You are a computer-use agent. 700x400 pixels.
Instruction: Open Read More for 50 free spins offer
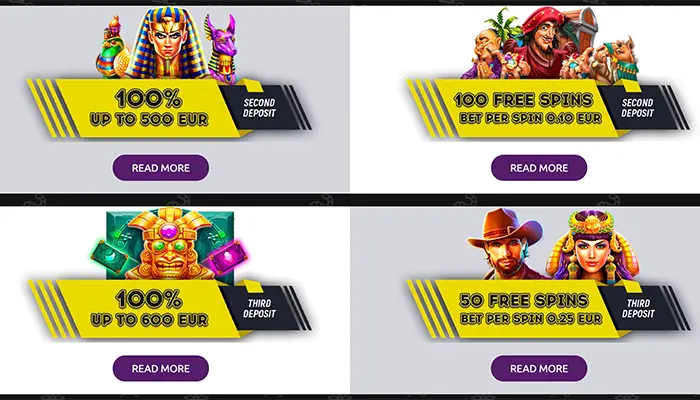[539, 368]
